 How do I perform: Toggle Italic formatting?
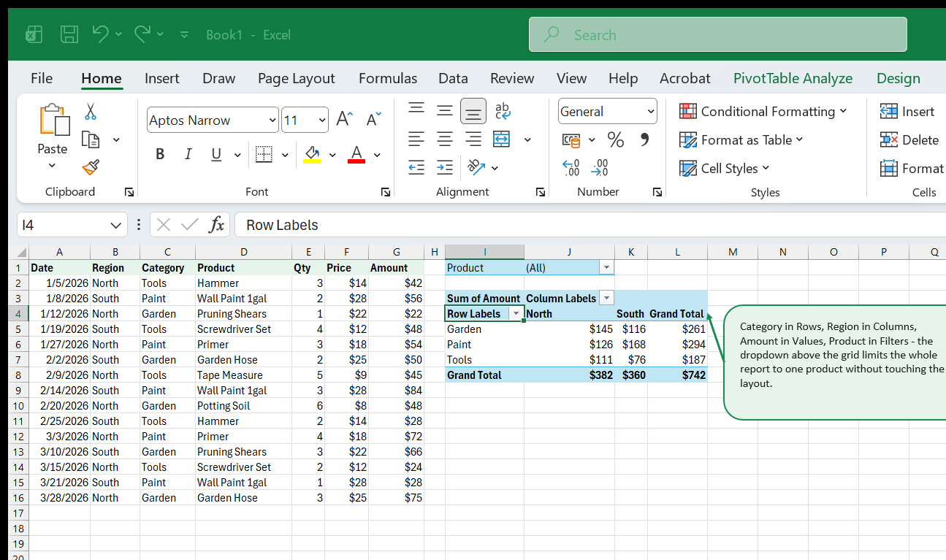point(188,154)
